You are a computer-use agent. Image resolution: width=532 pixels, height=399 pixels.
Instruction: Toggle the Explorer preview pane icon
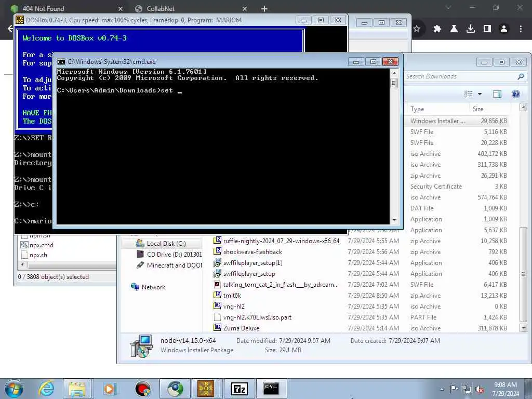[497, 94]
